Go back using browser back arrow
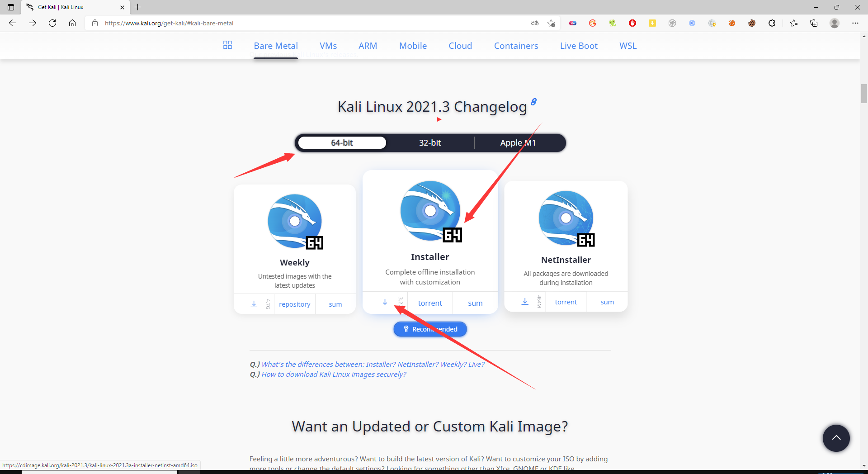The image size is (868, 474). [13, 23]
